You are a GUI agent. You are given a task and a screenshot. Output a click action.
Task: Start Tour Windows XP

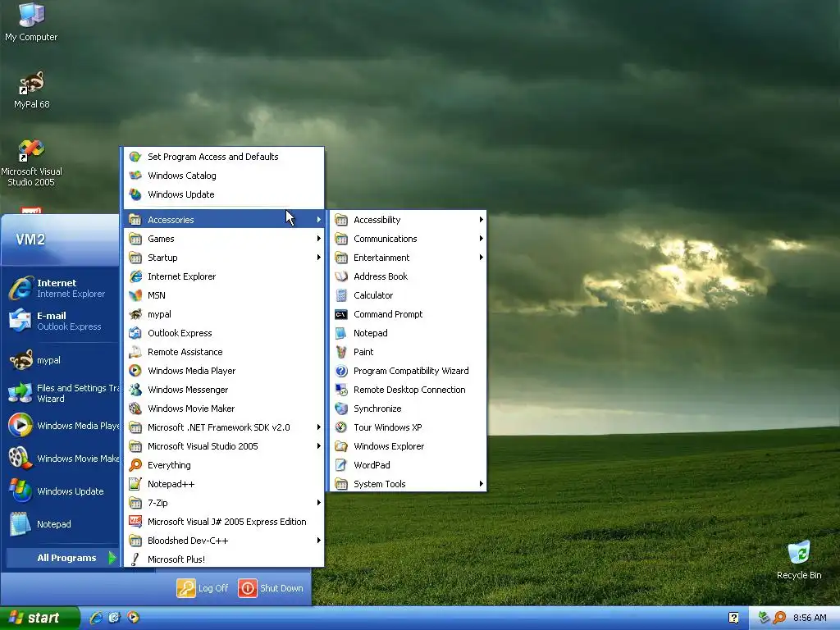(408, 427)
